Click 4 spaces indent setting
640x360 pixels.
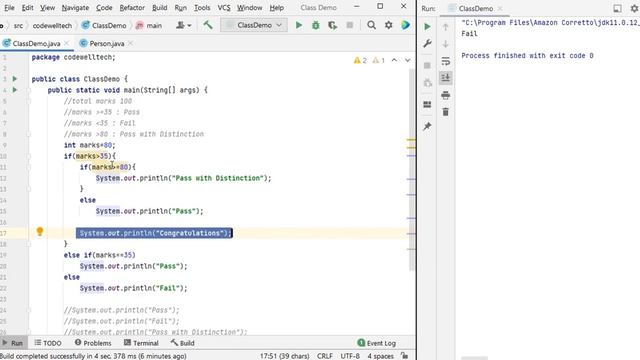click(x=380, y=356)
